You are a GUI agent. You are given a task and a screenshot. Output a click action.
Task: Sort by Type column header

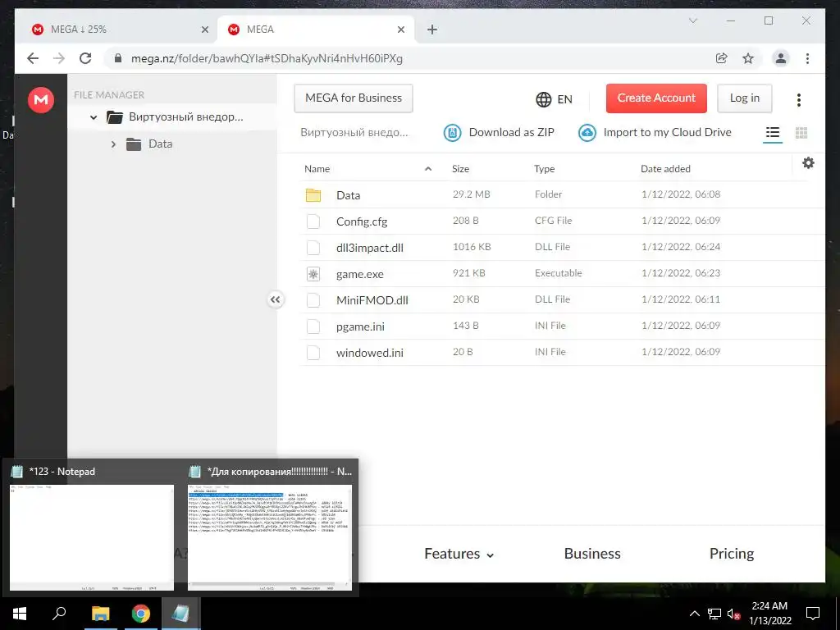coord(545,169)
